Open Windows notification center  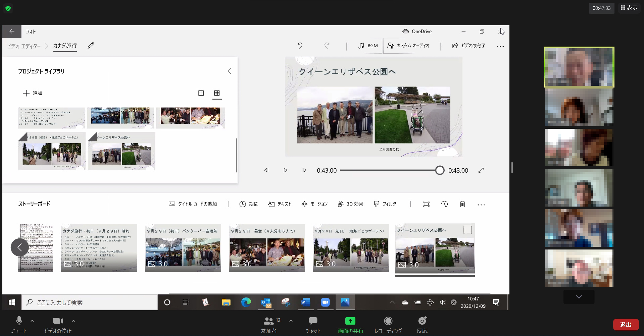coord(496,302)
